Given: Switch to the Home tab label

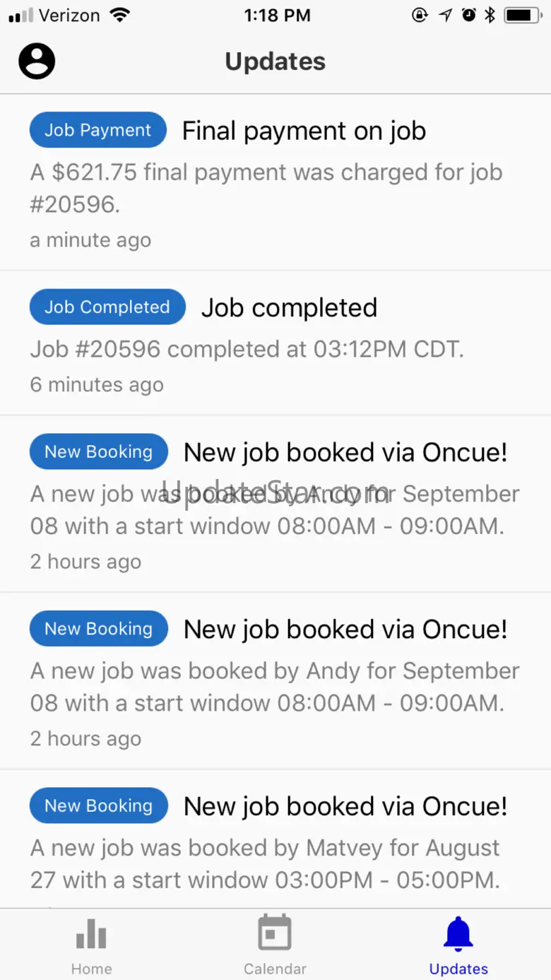Looking at the screenshot, I should coord(91,969).
